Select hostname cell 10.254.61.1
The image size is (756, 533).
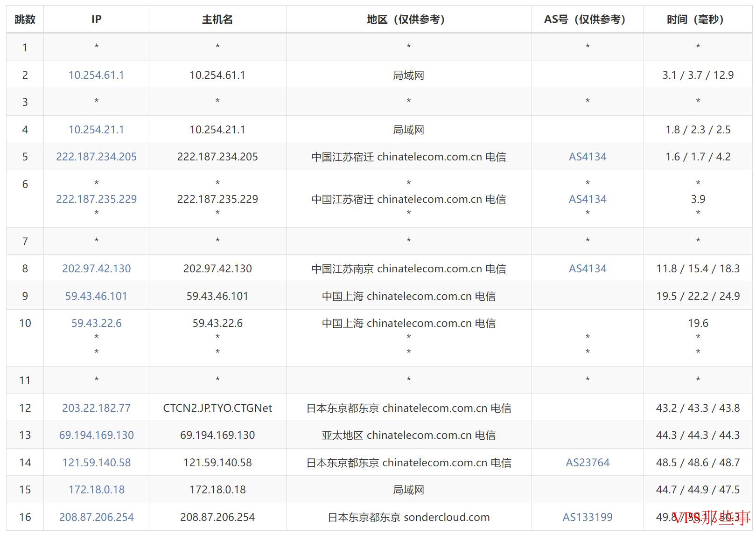coord(217,75)
